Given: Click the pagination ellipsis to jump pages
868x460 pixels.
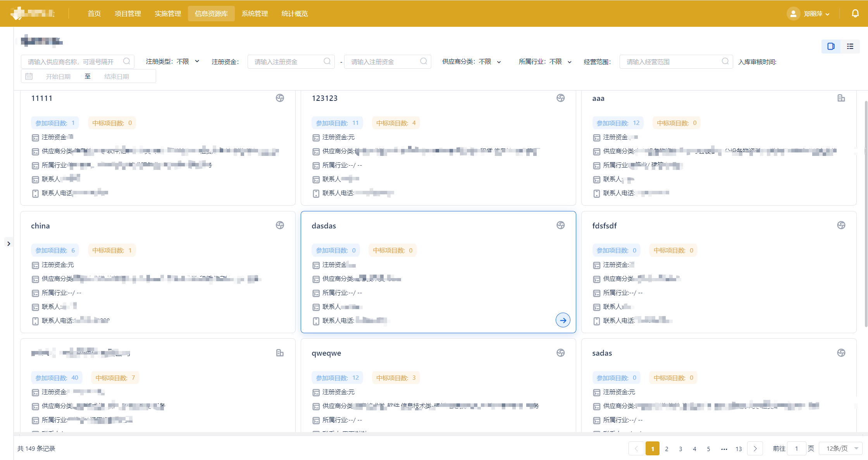Looking at the screenshot, I should click(x=724, y=449).
